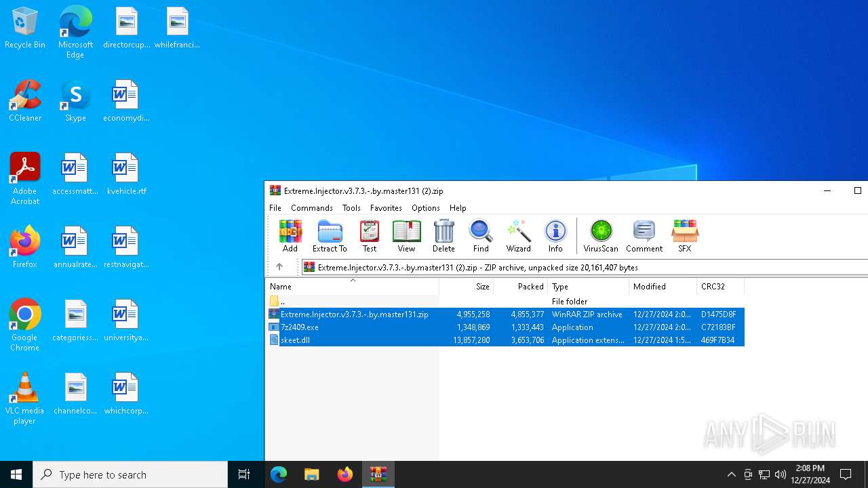Open the Help menu
This screenshot has width=868, height=488.
pyautogui.click(x=458, y=208)
